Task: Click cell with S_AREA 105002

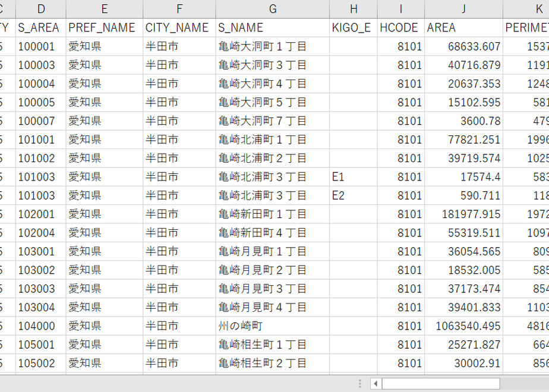Action: click(40, 363)
